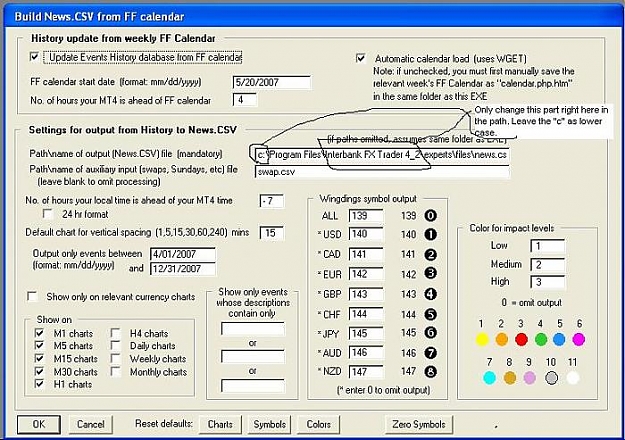Click the Zero Symbols button
The height and width of the screenshot is (440, 625).
pyautogui.click(x=419, y=424)
